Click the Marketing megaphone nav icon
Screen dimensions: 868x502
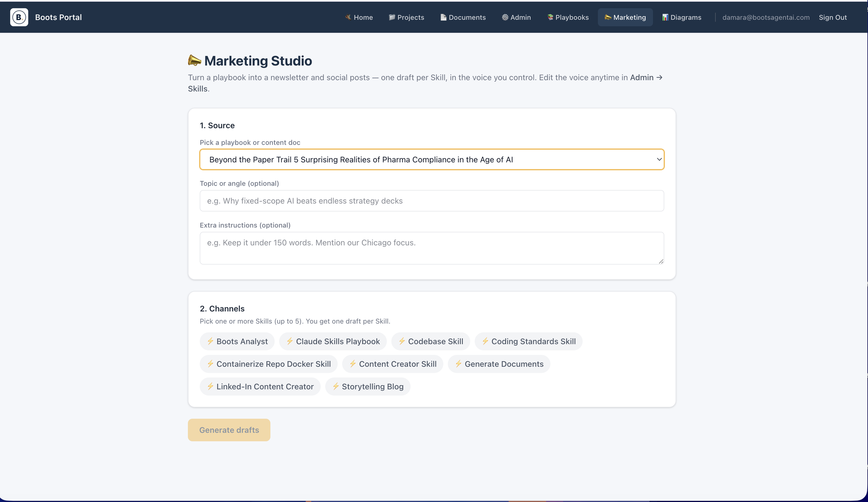(x=608, y=17)
